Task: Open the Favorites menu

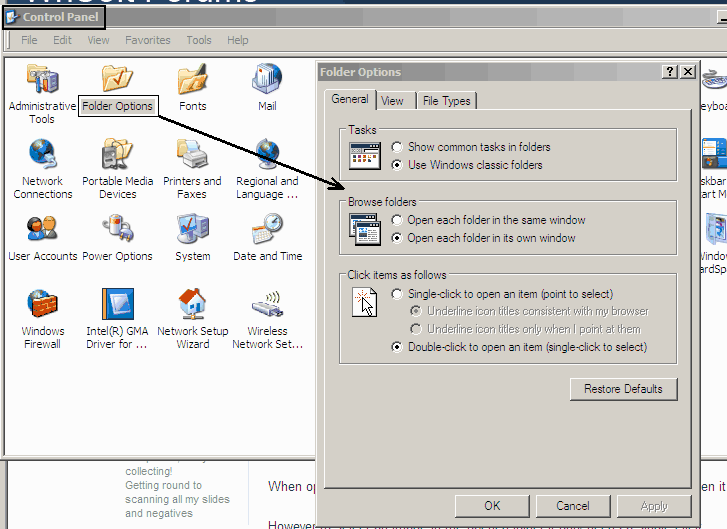Action: click(x=147, y=40)
